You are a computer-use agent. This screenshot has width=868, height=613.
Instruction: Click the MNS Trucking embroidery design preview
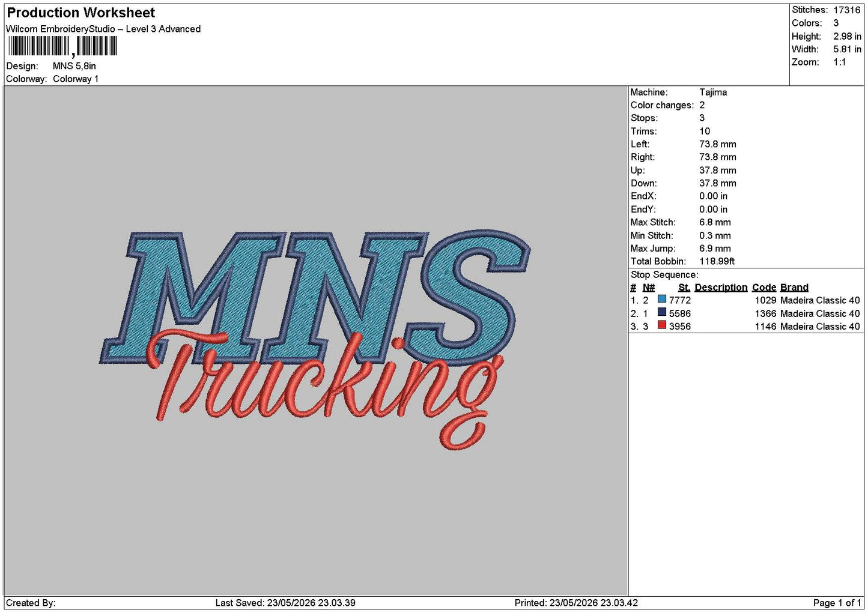coord(315,340)
